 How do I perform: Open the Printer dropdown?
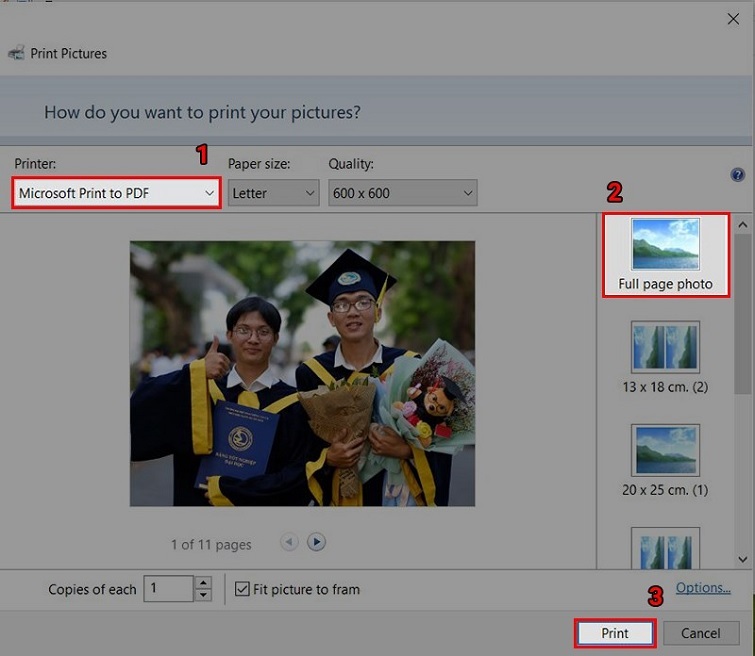coord(116,193)
